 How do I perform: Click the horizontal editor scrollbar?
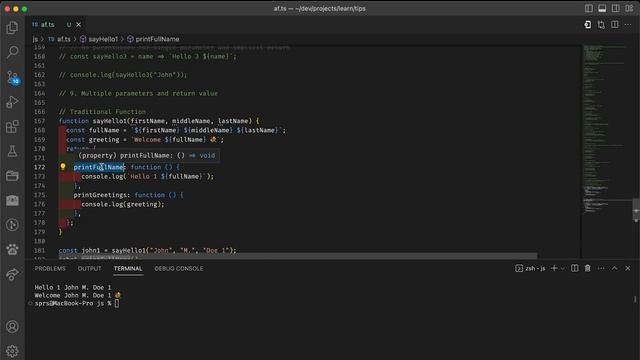[298, 256]
